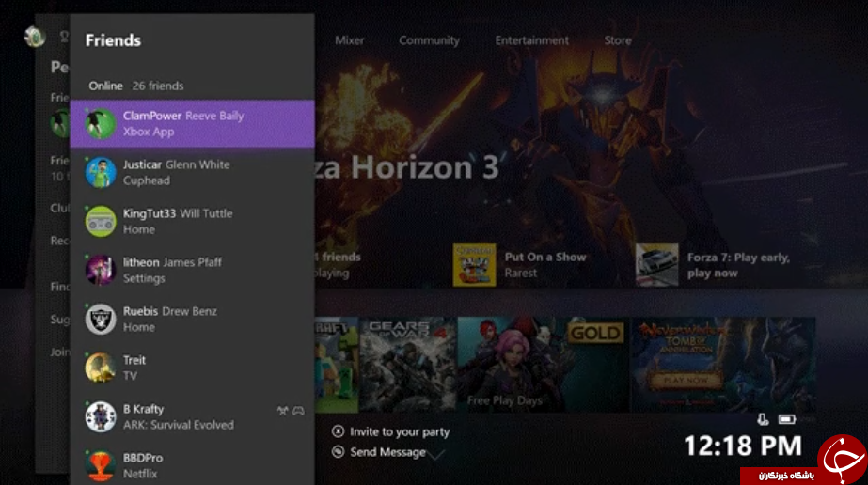Click the profile gamerpic in guide header
The height and width of the screenshot is (485, 868).
[34, 37]
